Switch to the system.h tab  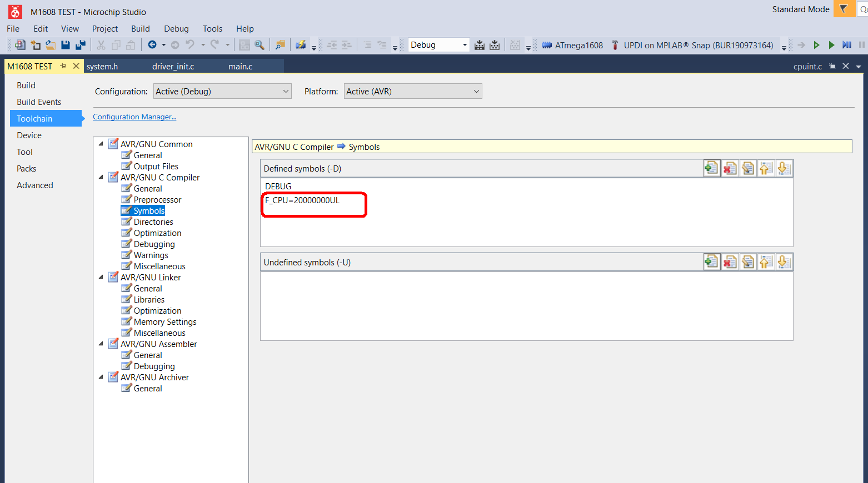tap(102, 67)
